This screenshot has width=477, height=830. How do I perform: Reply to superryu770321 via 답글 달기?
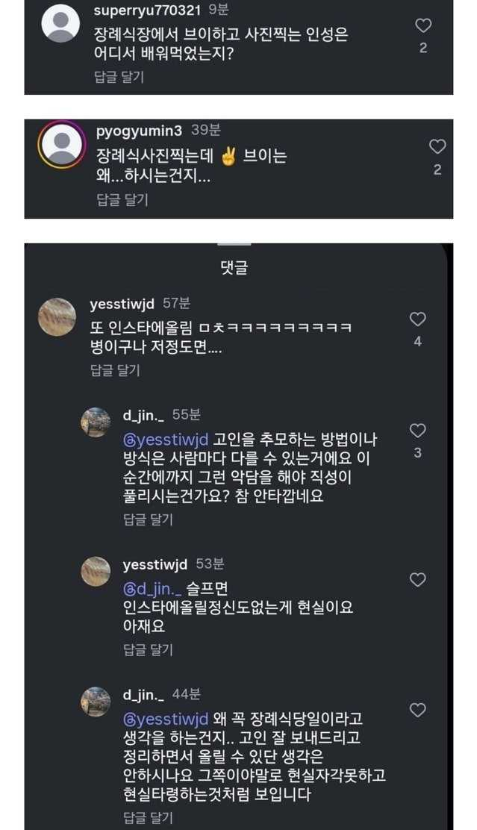point(119,77)
